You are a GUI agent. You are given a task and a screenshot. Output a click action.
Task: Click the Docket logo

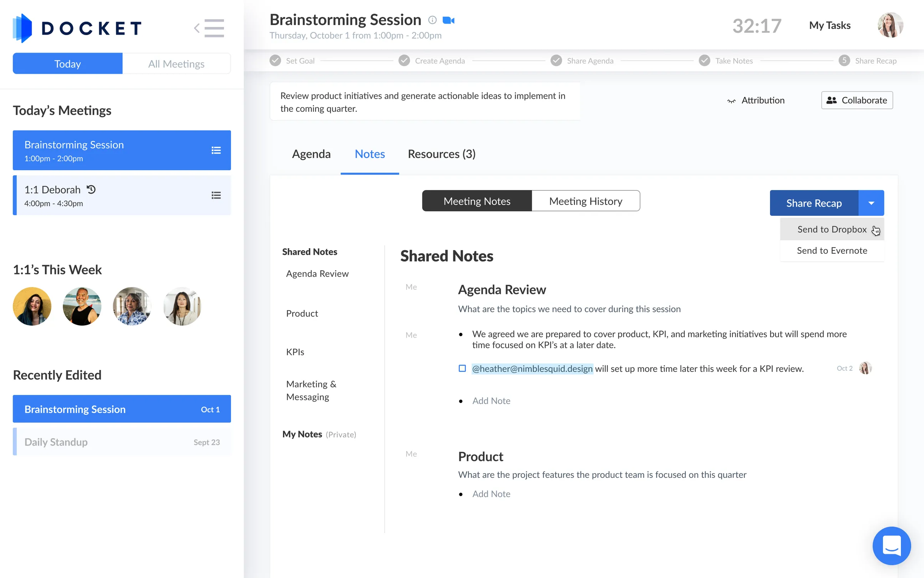(76, 27)
